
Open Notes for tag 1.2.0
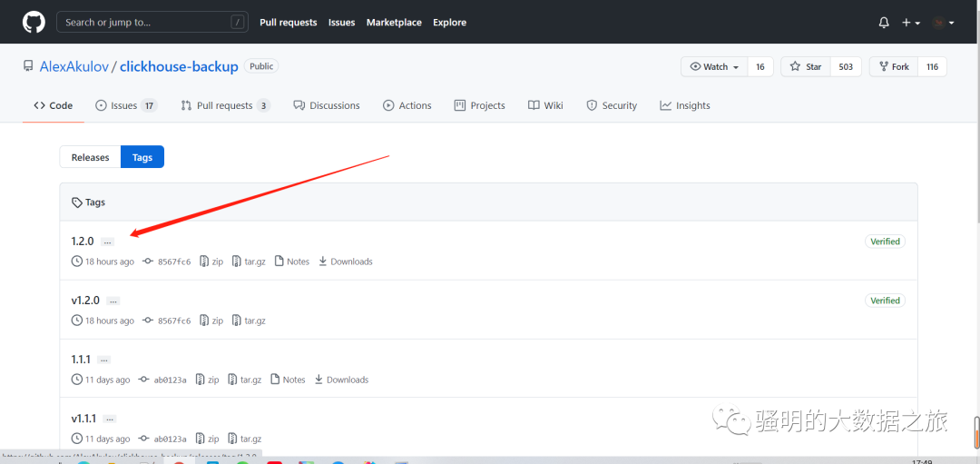pos(292,262)
